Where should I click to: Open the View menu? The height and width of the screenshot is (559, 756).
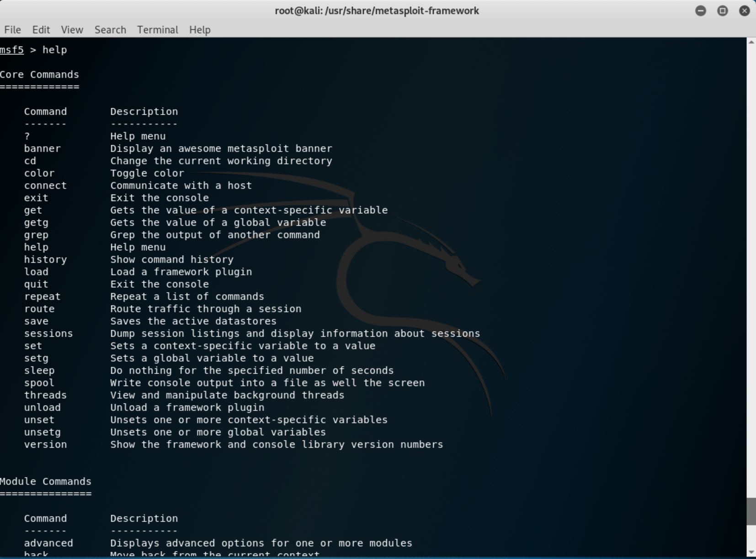tap(72, 30)
